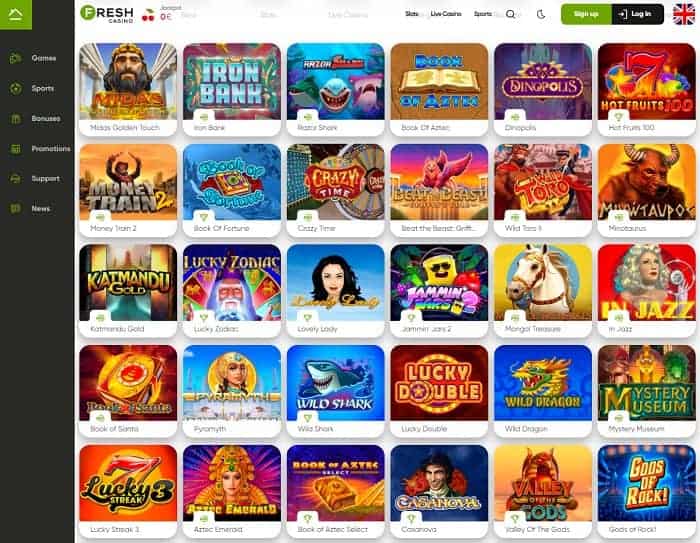Click the cherries jackpot icon

[148, 16]
